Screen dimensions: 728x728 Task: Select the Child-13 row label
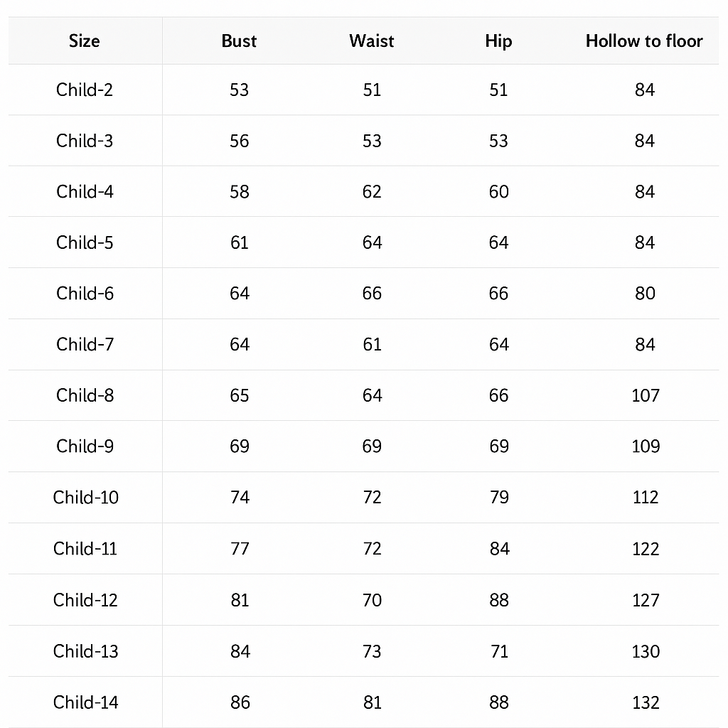click(86, 651)
